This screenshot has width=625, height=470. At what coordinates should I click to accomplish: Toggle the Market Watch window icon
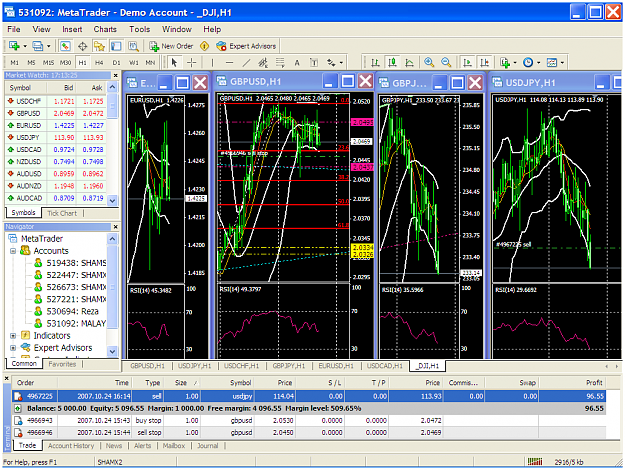point(65,46)
